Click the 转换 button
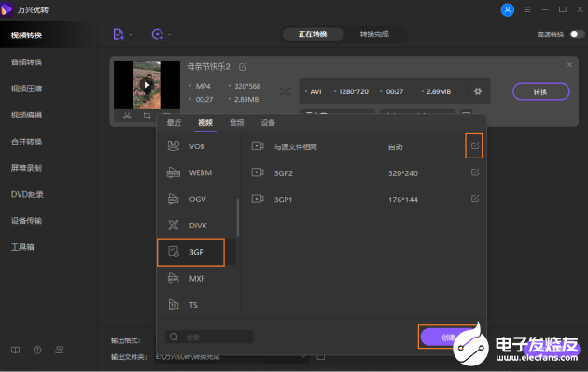Screen dimensions: 588x372 [540, 91]
